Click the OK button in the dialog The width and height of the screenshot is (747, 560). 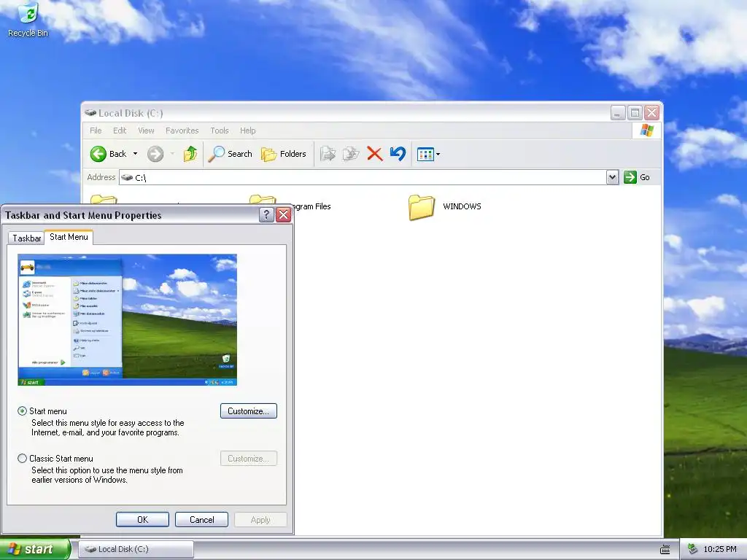click(x=142, y=519)
